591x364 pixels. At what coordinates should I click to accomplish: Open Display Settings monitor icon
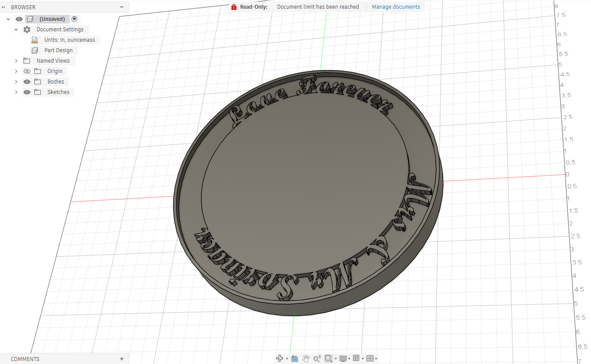coord(343,358)
